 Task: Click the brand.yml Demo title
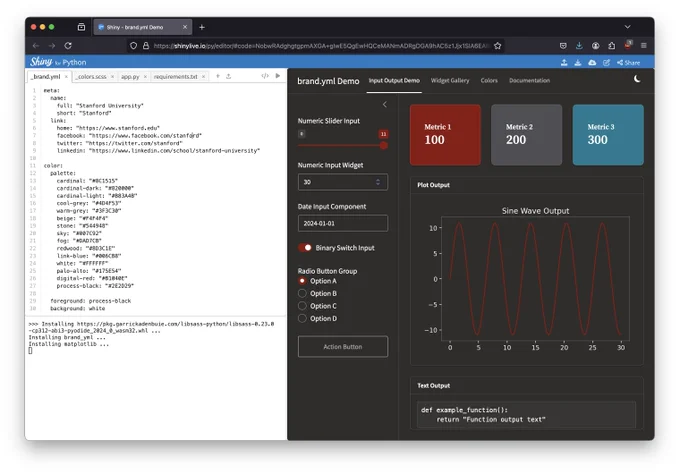(x=328, y=81)
